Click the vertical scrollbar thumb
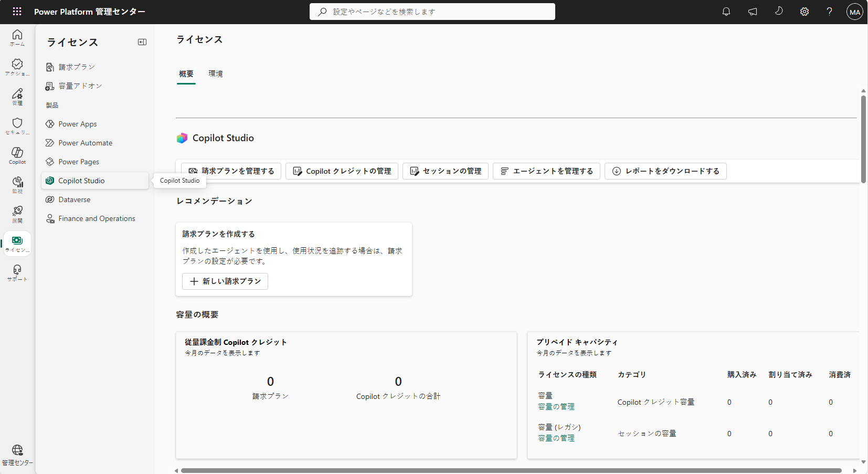 tap(863, 139)
